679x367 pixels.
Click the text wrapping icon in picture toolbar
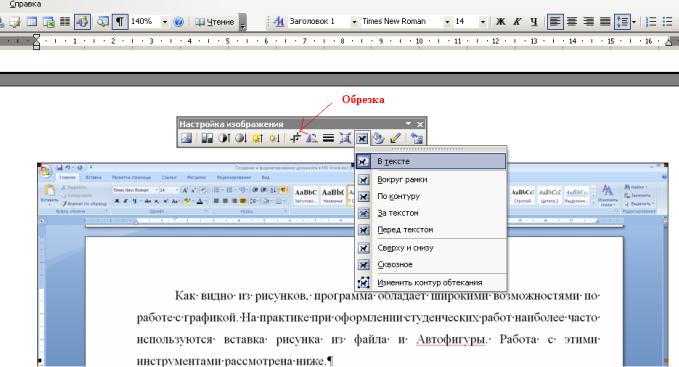coord(362,138)
